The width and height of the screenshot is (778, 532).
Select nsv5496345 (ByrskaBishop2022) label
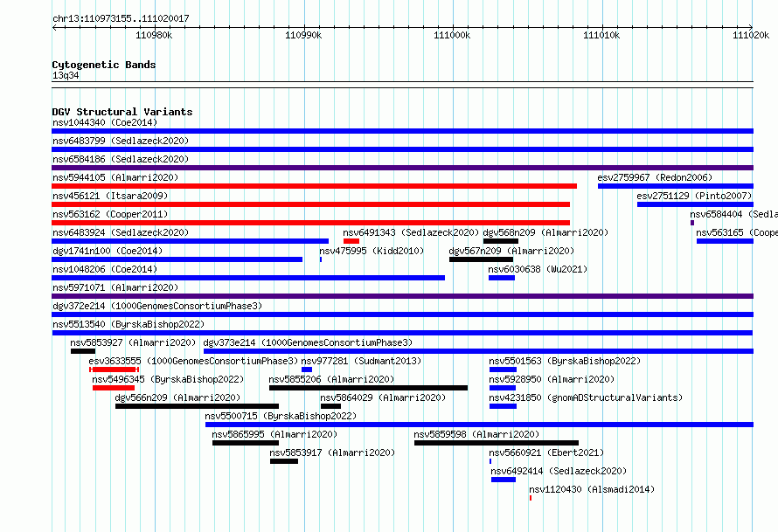pyautogui.click(x=168, y=379)
